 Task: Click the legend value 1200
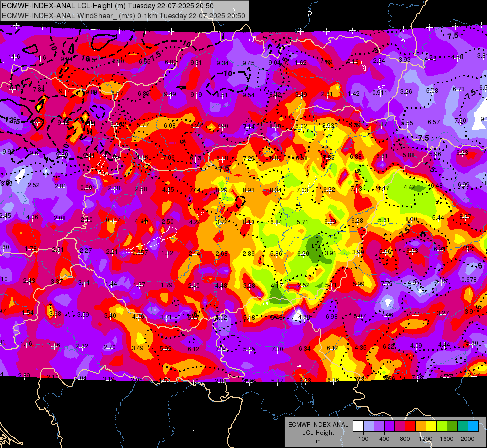click(x=426, y=439)
